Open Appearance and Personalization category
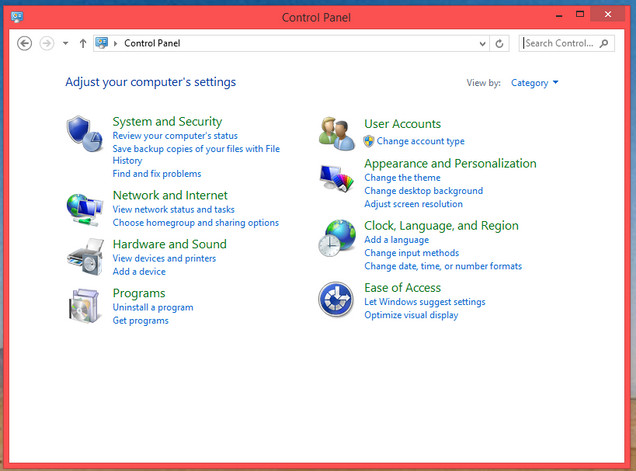 pyautogui.click(x=450, y=163)
